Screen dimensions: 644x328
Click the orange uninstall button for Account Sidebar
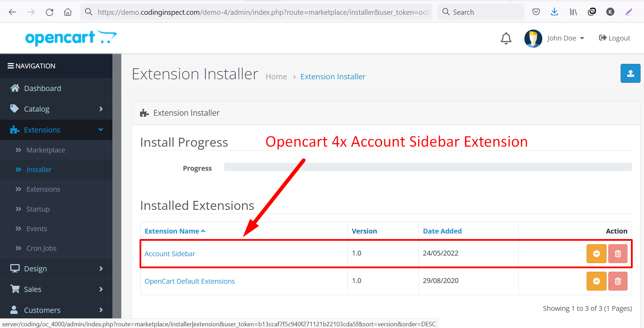(x=596, y=253)
